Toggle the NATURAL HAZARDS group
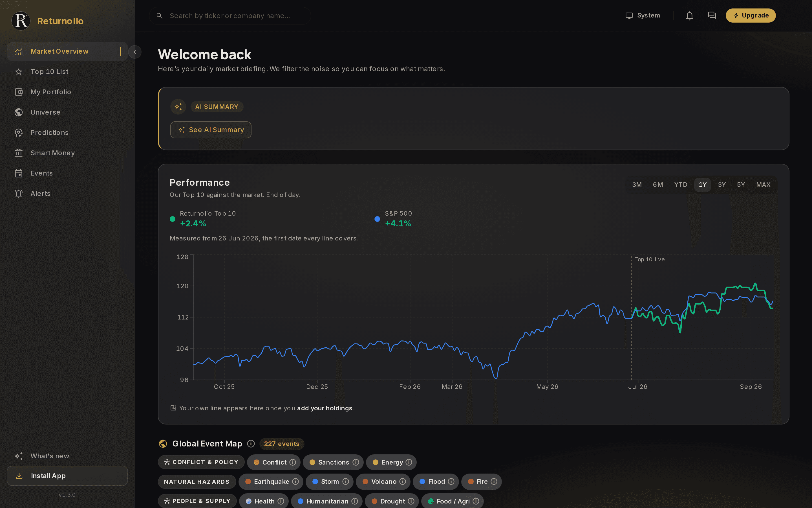Viewport: 812px width, 508px height. tap(197, 482)
